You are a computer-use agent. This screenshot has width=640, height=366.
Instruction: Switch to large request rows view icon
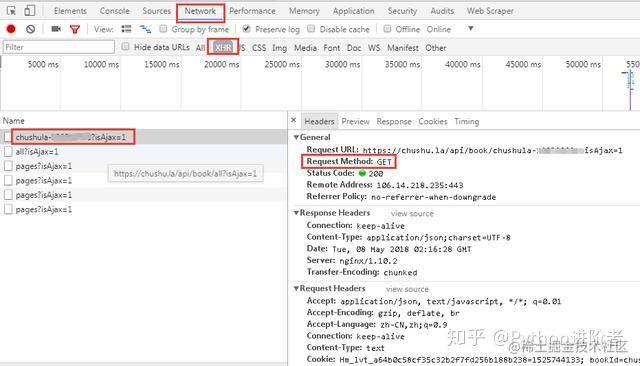[x=127, y=29]
